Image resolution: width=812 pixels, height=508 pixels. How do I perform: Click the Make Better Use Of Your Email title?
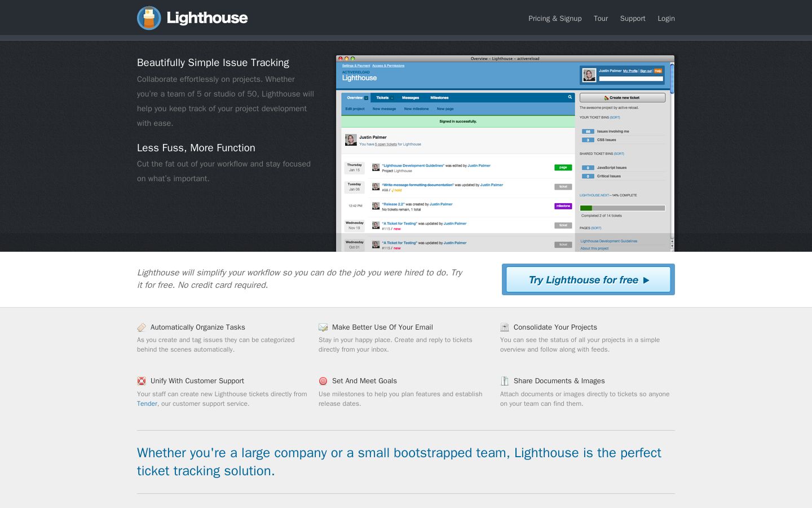coord(382,327)
